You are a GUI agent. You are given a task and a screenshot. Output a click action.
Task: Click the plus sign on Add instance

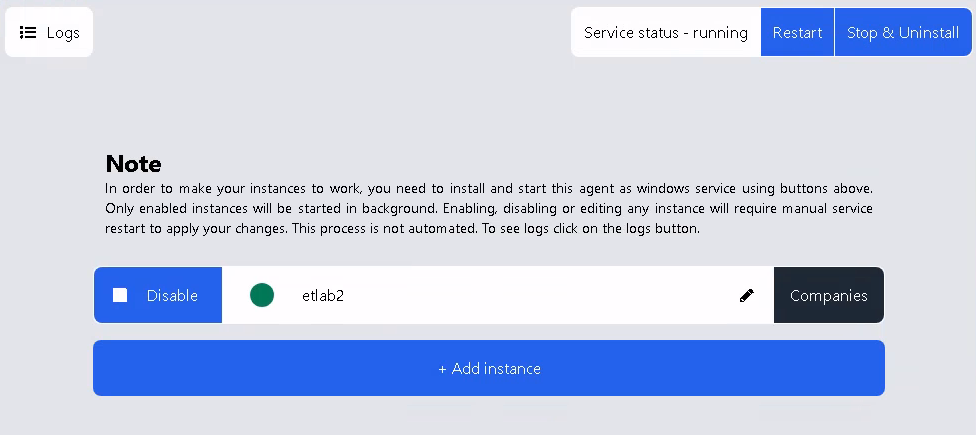pos(442,369)
